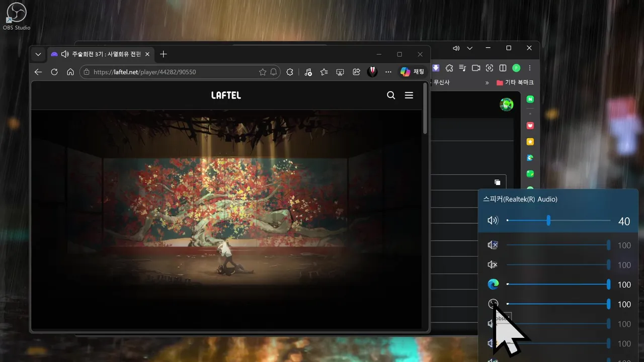This screenshot has width=644, height=362.
Task: Open green P profile in back browser
Action: click(x=516, y=68)
